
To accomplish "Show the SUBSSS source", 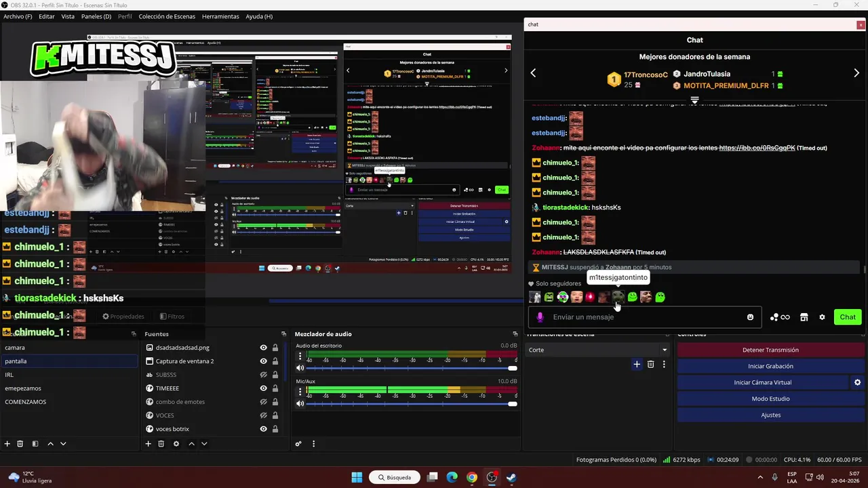I will [x=263, y=375].
